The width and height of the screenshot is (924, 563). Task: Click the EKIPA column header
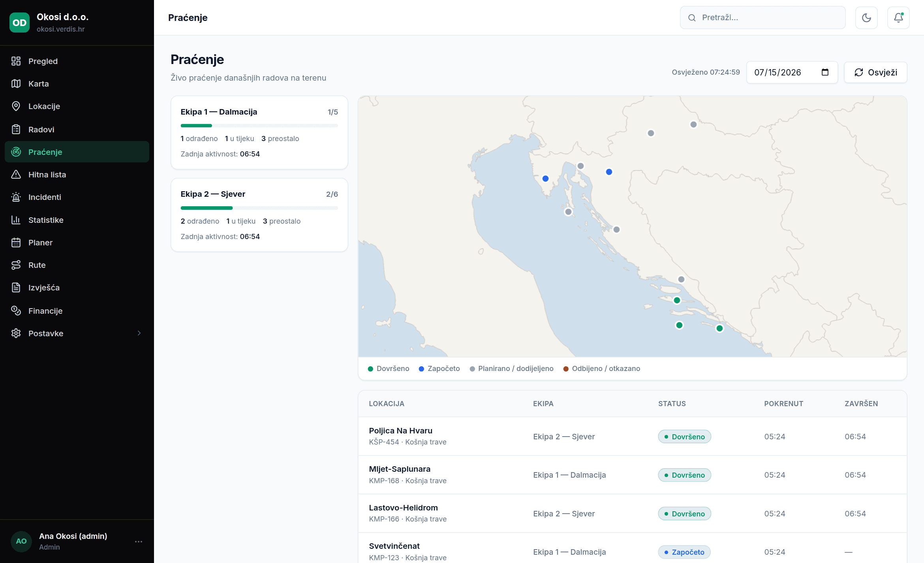pyautogui.click(x=543, y=403)
